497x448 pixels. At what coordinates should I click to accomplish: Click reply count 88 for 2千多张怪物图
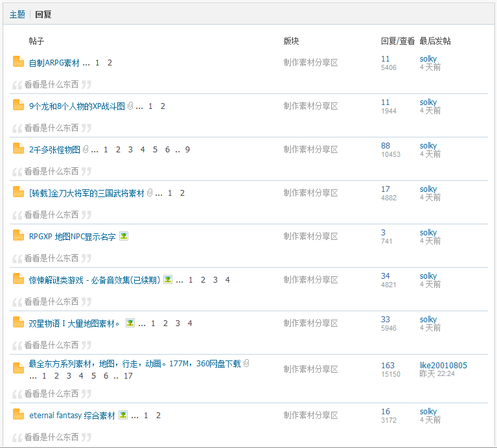click(x=386, y=146)
